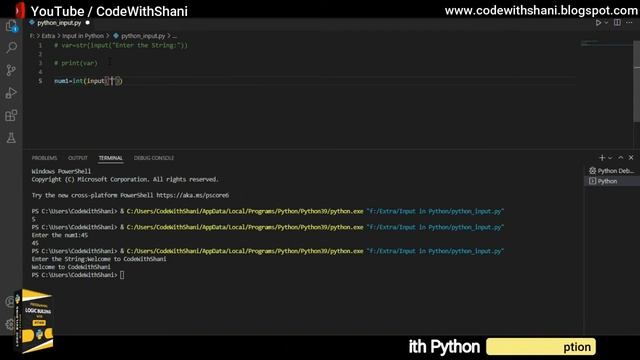Select the python_input.py editor tab
Viewport: 640px width, 360px height.
pos(59,23)
